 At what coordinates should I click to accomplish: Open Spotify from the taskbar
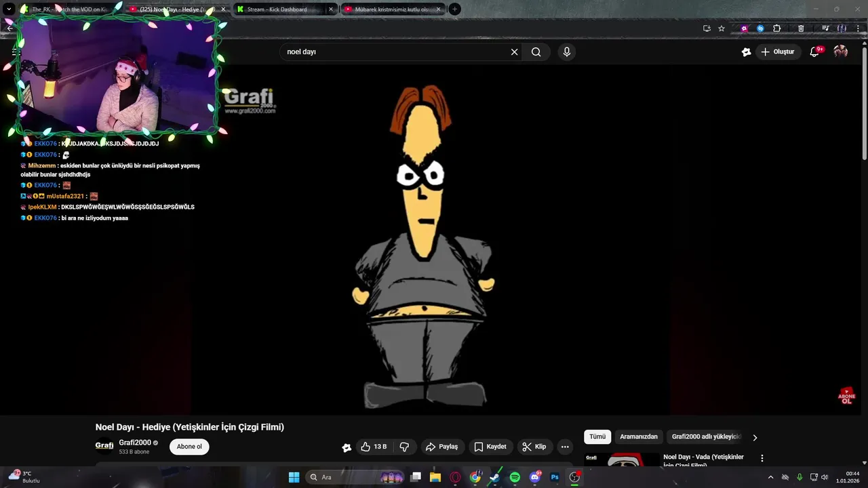click(x=515, y=477)
